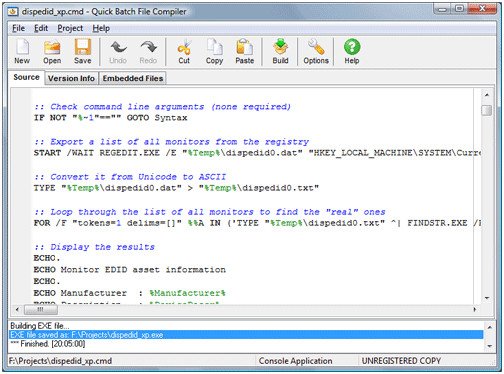504x374 pixels.
Task: Open the Help menu
Action: tap(101, 28)
